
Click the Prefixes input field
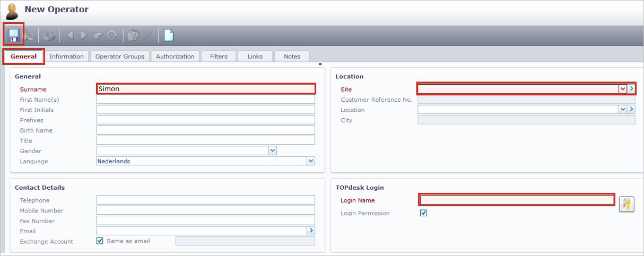click(x=206, y=120)
